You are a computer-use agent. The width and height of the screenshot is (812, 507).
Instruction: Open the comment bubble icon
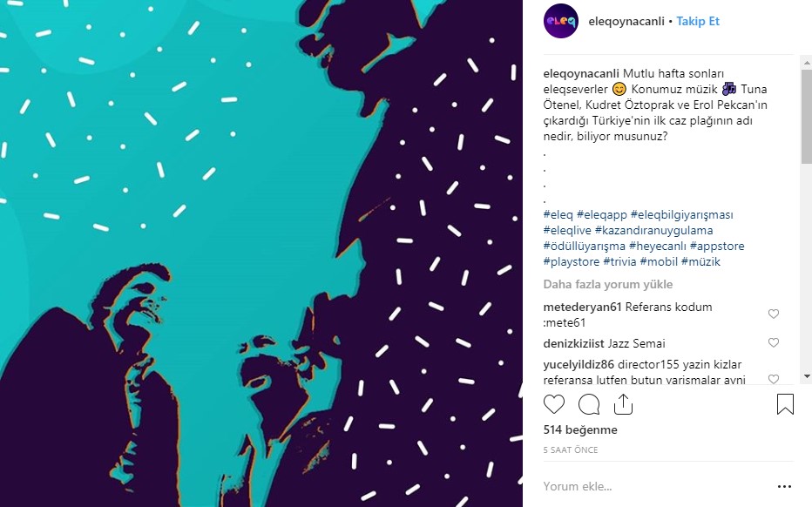pyautogui.click(x=589, y=404)
